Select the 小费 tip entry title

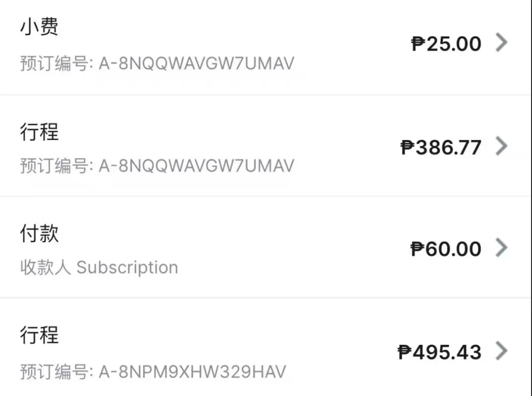[x=39, y=27]
